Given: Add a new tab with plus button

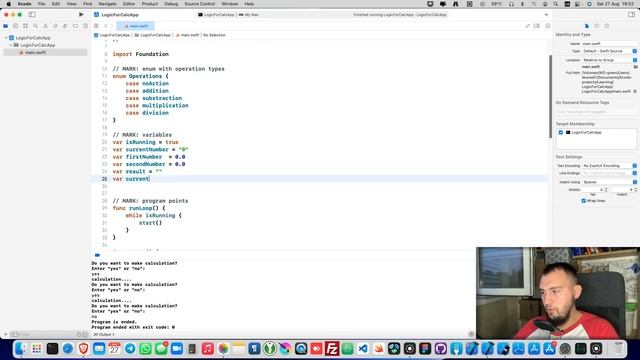Looking at the screenshot, I should click(x=546, y=15).
